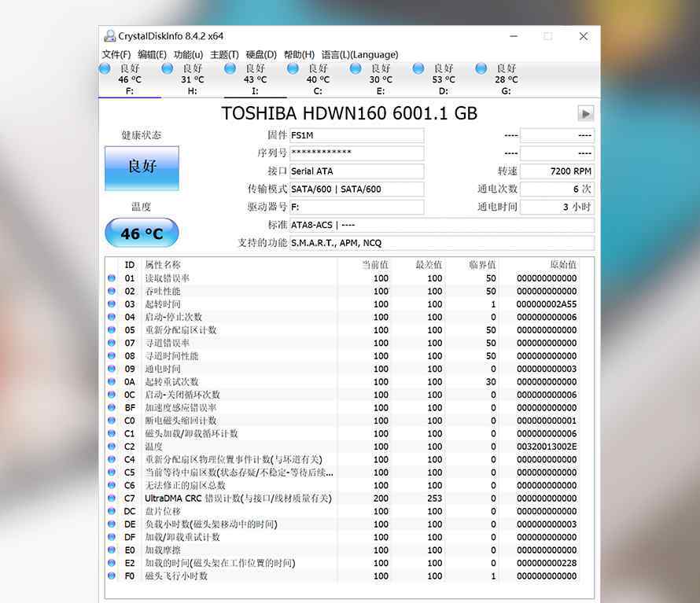
Task: Open the 主题(T) menu
Action: [225, 54]
